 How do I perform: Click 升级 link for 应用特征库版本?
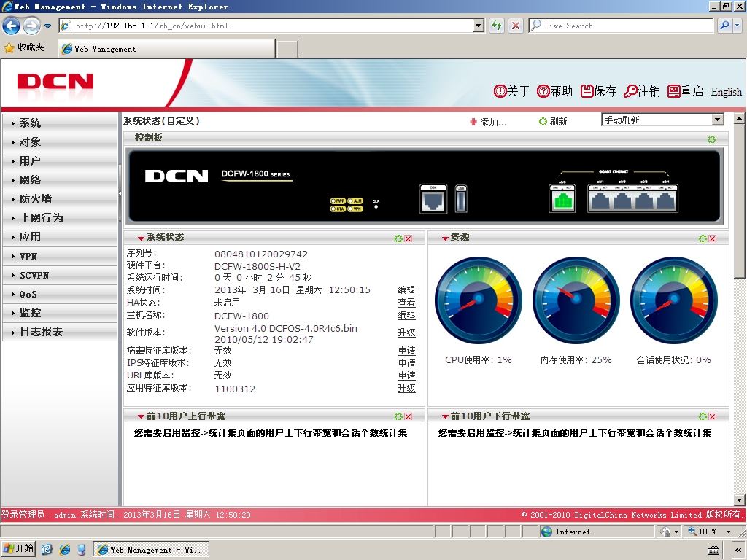pyautogui.click(x=406, y=388)
